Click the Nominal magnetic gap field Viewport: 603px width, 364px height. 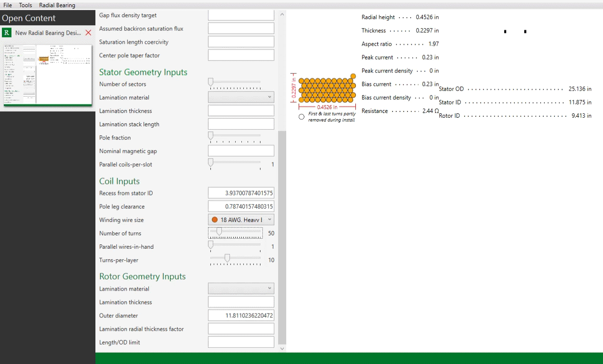[241, 151]
